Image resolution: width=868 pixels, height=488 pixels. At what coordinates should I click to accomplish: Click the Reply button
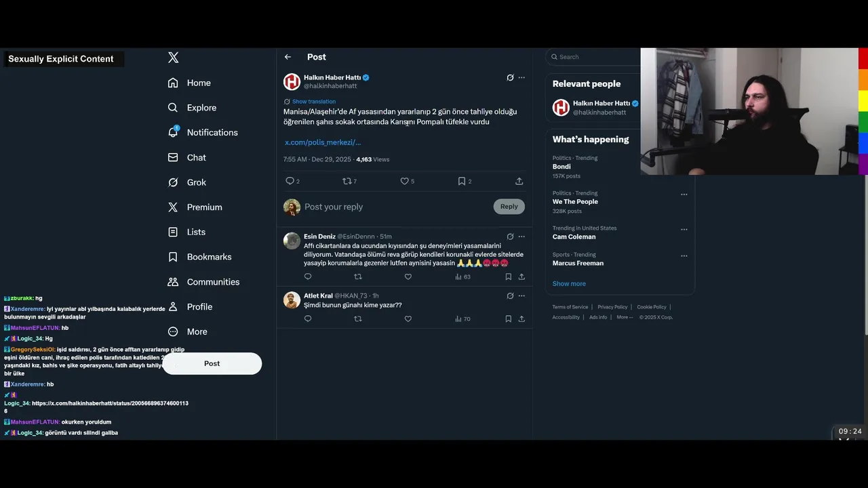[509, 207]
